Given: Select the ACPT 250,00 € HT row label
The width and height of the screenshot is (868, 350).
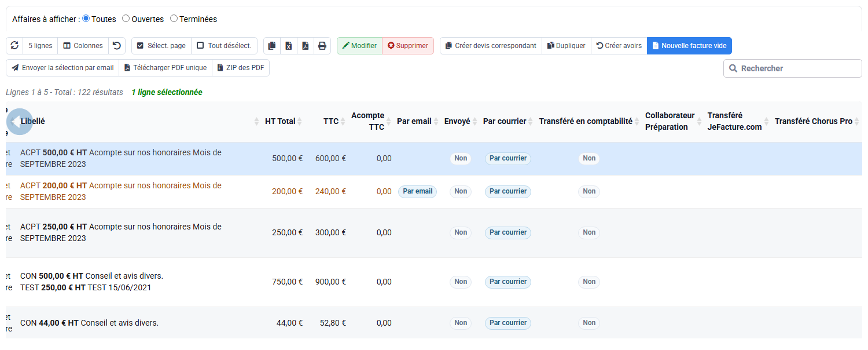Looking at the screenshot, I should point(121,232).
